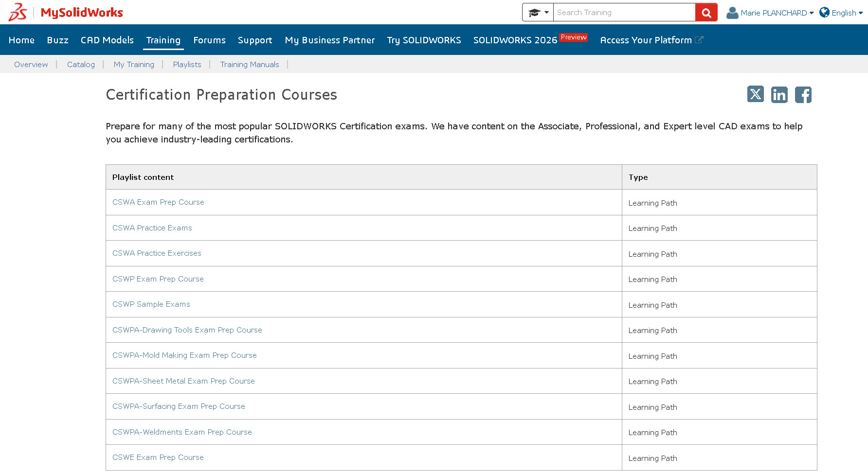Go to My Training
Image resolution: width=868 pixels, height=474 pixels.
(x=133, y=64)
